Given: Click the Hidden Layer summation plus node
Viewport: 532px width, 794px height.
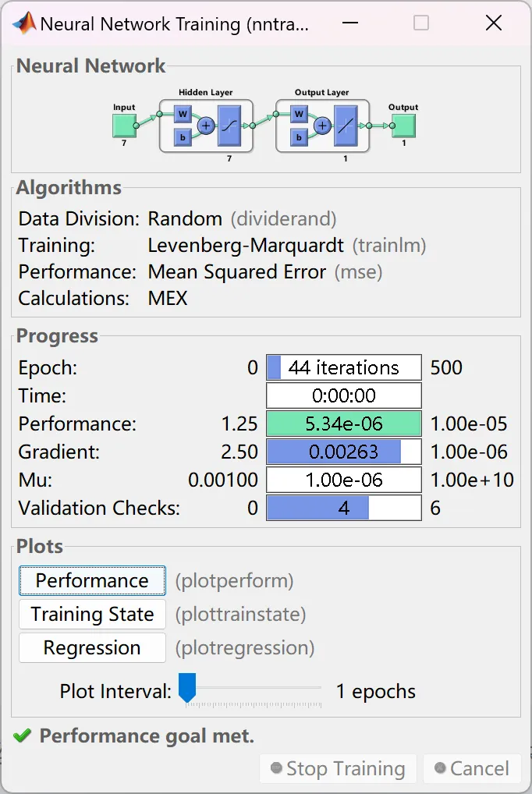Looking at the screenshot, I should pyautogui.click(x=206, y=126).
